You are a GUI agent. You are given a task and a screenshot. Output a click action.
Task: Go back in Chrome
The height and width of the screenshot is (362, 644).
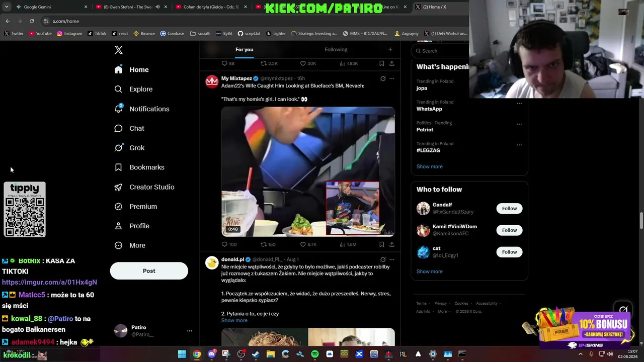(x=8, y=21)
